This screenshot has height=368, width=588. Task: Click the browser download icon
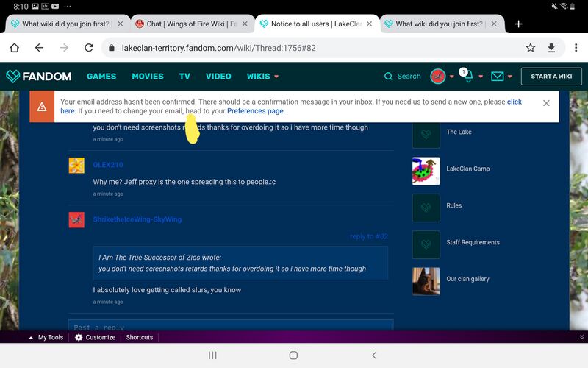551,48
